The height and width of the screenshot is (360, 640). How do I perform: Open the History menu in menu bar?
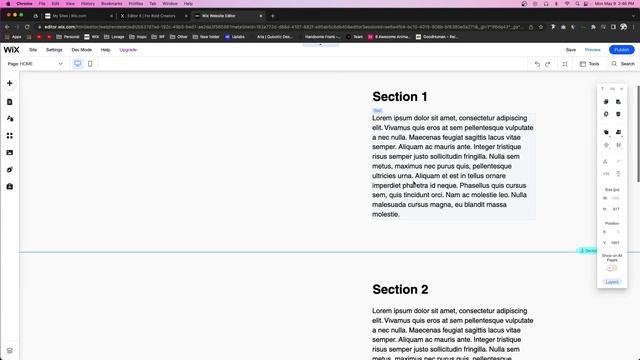click(x=88, y=4)
